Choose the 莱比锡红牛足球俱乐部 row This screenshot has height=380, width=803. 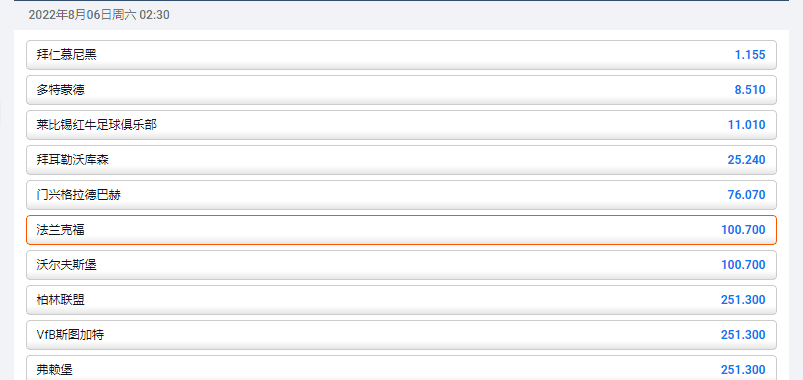(402, 125)
